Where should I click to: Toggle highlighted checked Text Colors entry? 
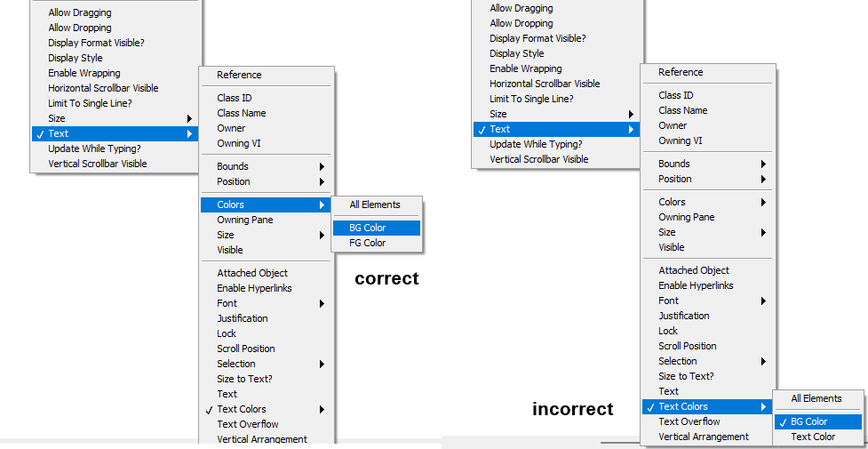(683, 406)
